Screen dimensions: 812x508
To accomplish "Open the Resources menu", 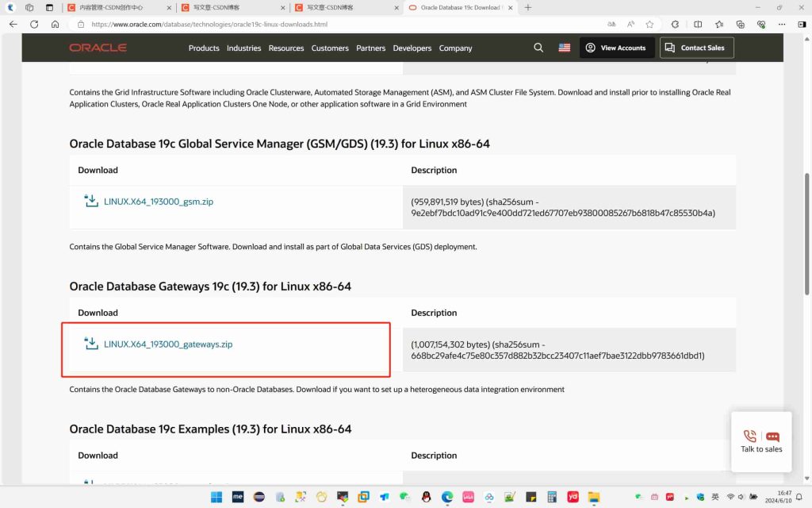I will click(x=285, y=48).
